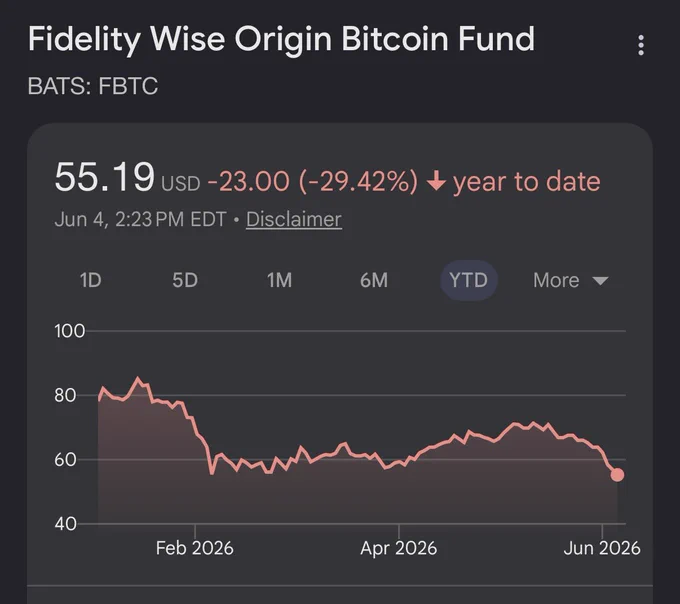Switch to the 5D range tab
This screenshot has width=680, height=604.
(x=185, y=280)
